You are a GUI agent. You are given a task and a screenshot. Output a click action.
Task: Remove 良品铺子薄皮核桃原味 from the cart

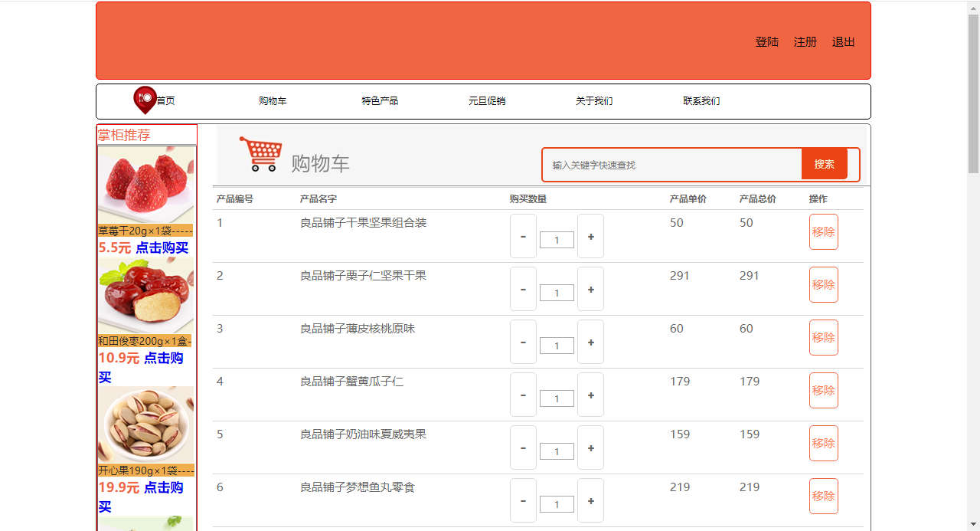point(824,337)
